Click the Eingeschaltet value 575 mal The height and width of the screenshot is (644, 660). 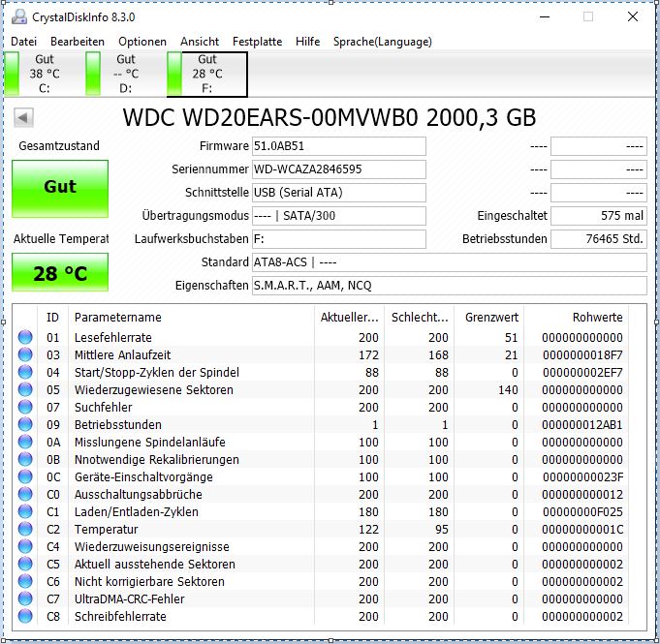599,216
